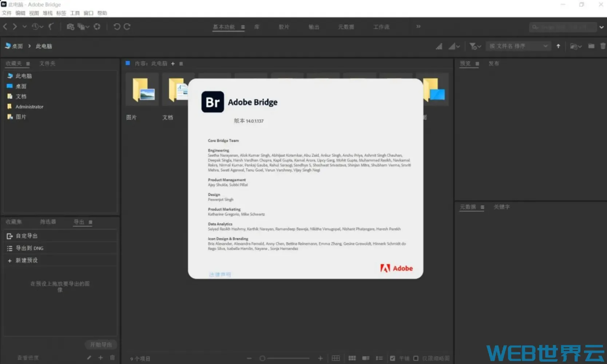Open the workspace switcher chevron beside search
Image resolution: width=607 pixels, height=364 pixels.
tap(602, 27)
